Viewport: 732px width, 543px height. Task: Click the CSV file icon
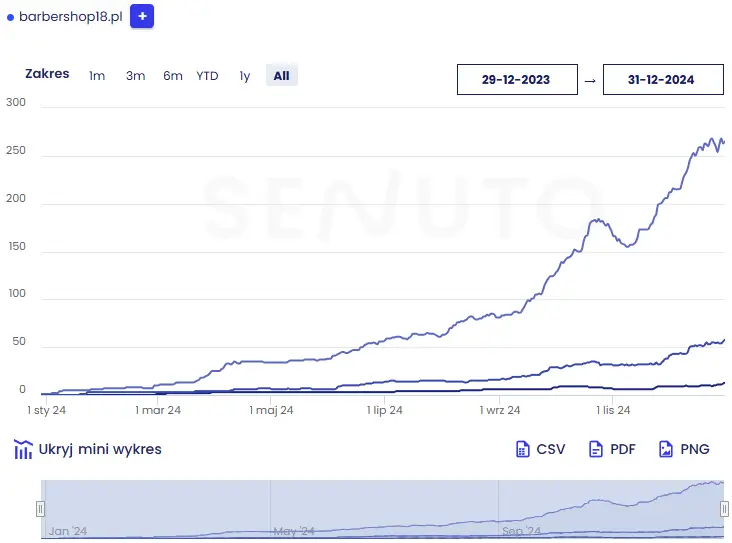click(523, 449)
